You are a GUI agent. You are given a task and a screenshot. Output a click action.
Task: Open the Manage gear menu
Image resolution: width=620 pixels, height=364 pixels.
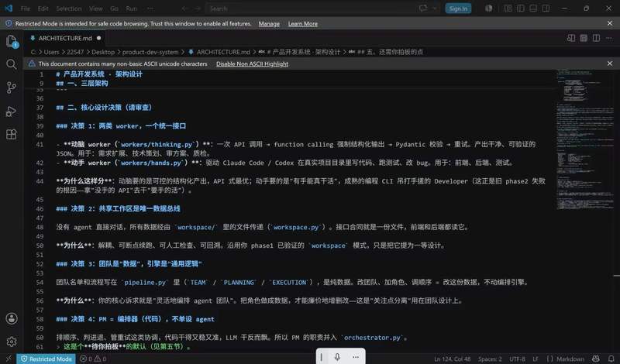click(12, 342)
